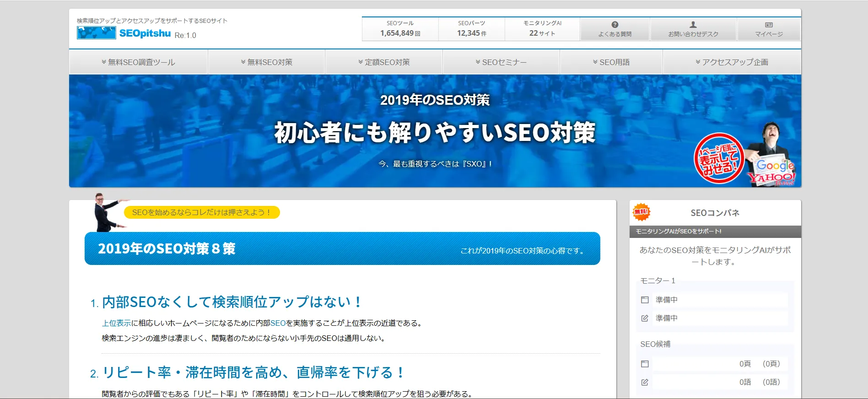Click the Re:1.0 version text
Viewport: 868px width, 399px height.
click(185, 35)
